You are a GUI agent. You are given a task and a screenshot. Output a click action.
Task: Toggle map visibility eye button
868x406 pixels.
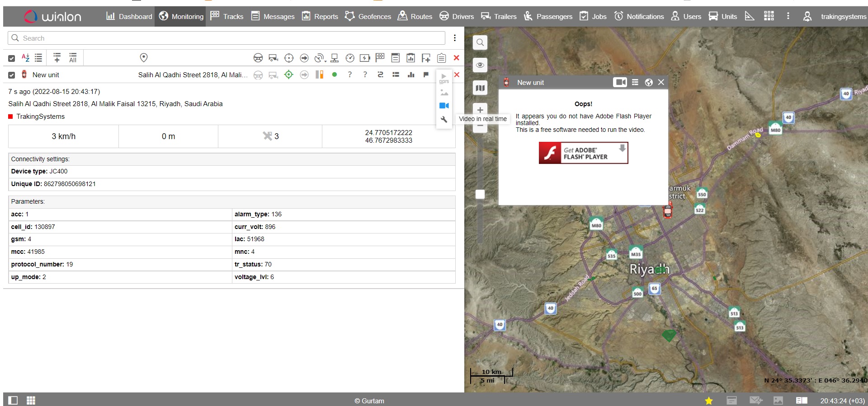pos(480,65)
